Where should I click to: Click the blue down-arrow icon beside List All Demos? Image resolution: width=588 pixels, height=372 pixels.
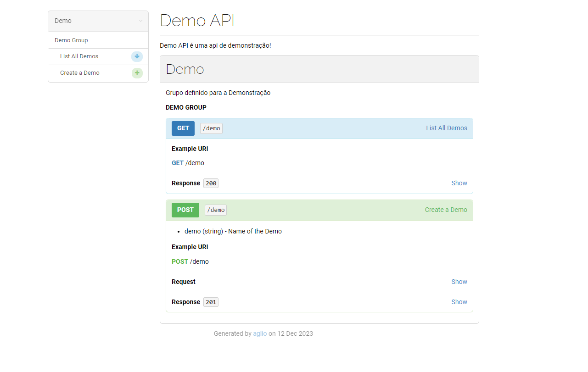tap(137, 56)
